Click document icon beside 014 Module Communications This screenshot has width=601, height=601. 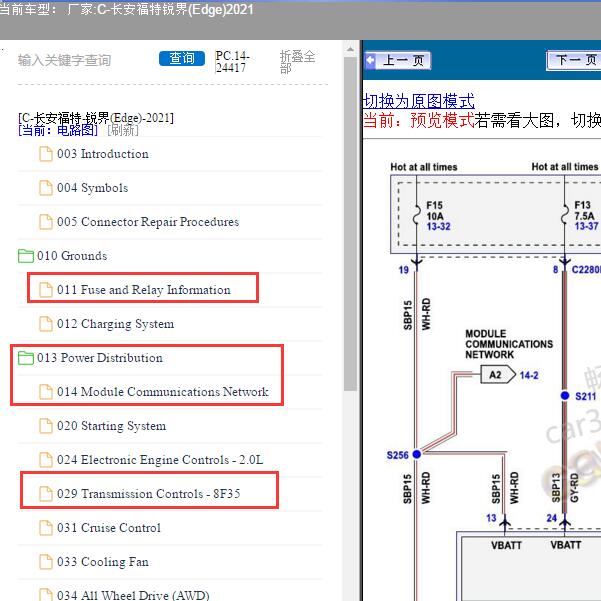pos(46,392)
